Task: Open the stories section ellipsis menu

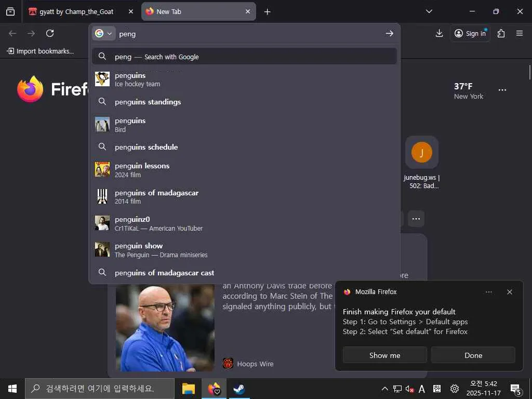Action: pyautogui.click(x=416, y=219)
